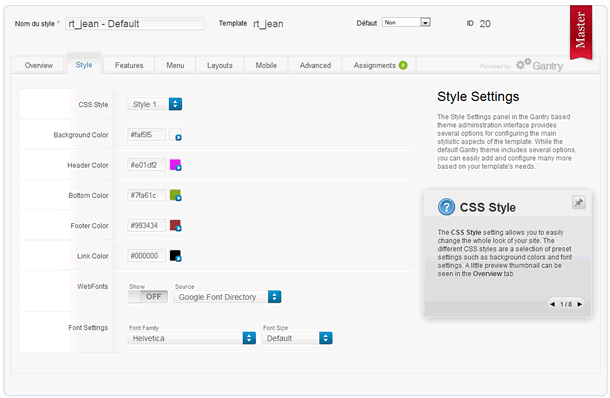Click Header Color hex field #e01df2
The height and width of the screenshot is (398, 610).
147,165
